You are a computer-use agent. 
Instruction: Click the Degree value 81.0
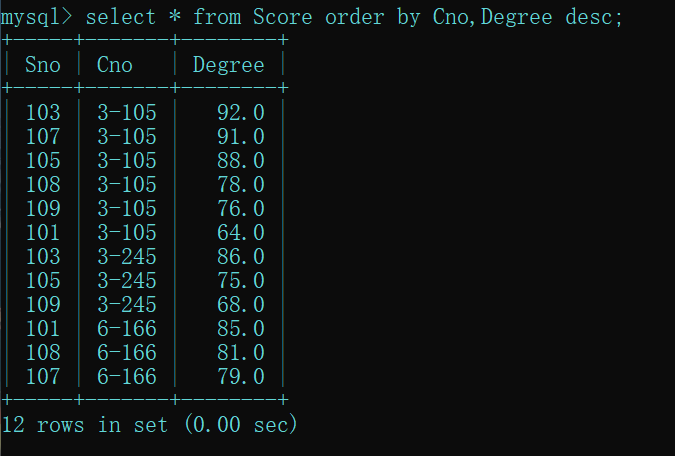[241, 353]
